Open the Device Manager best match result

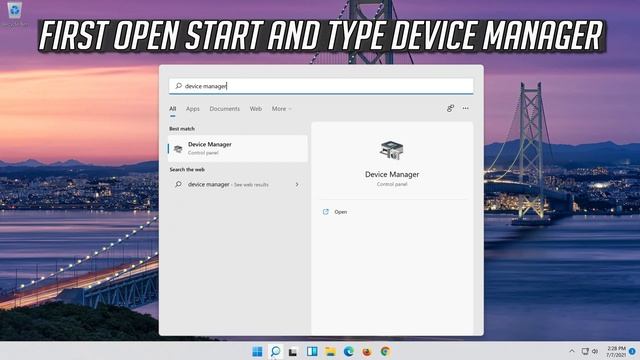[x=238, y=149]
